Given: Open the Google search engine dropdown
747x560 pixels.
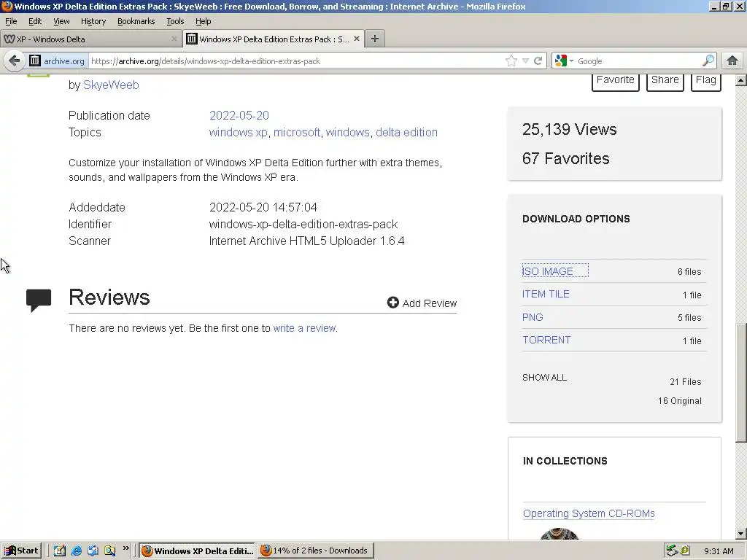Looking at the screenshot, I should coord(564,61).
